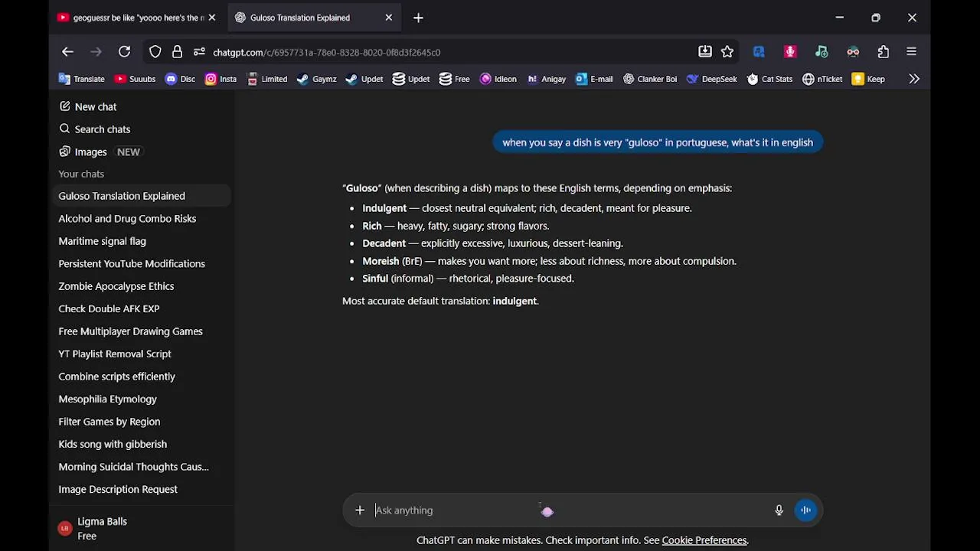Open the Cookie Preferences link
The width and height of the screenshot is (980, 551).
coord(704,540)
